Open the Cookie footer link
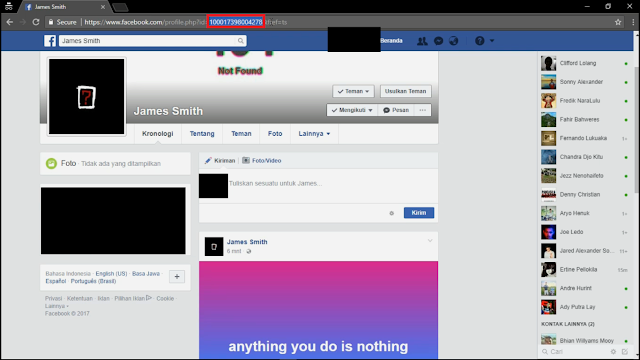Image resolution: width=640 pixels, height=360 pixels. click(x=165, y=298)
